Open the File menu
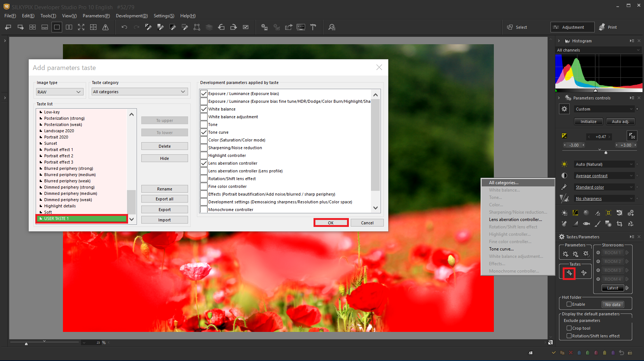 10,16
